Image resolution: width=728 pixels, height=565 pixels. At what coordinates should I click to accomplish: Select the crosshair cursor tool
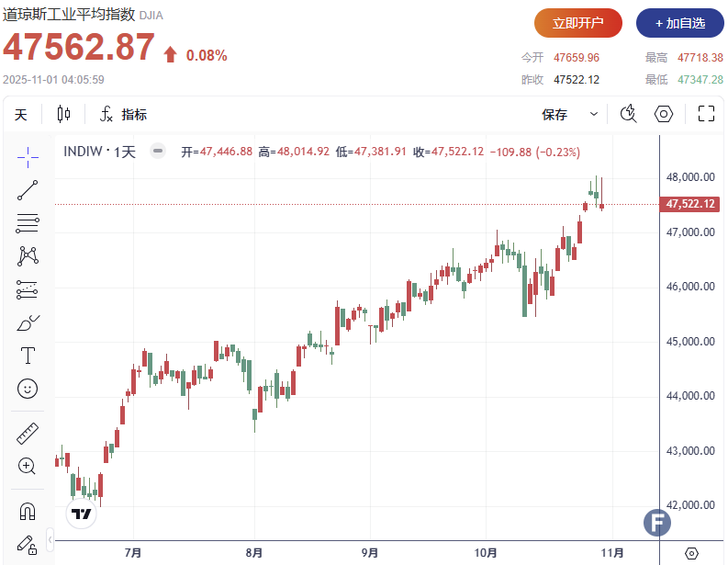pos(28,156)
